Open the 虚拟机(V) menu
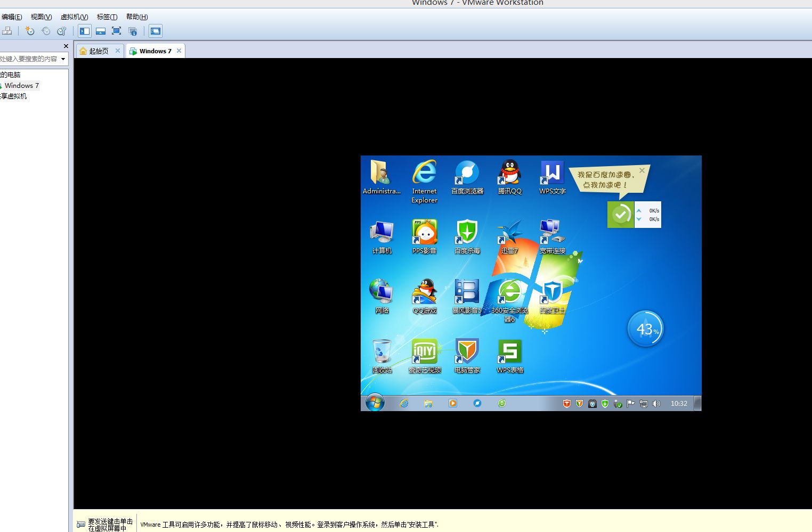 (x=74, y=17)
